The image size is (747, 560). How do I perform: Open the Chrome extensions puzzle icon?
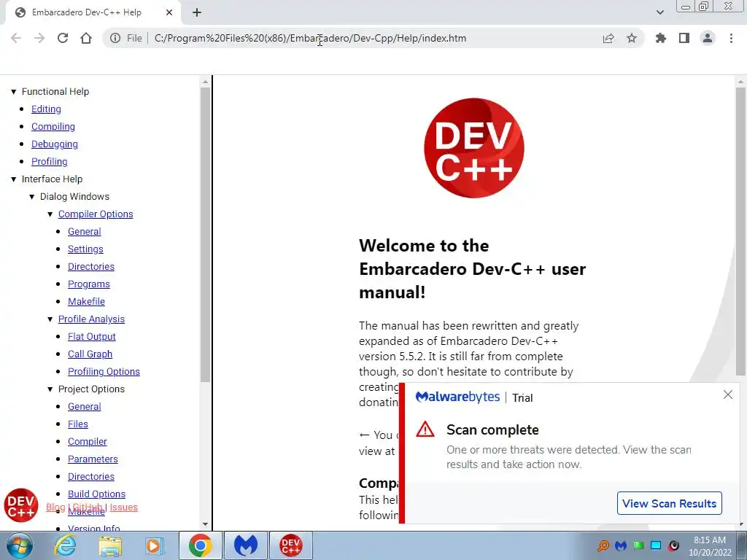pyautogui.click(x=661, y=38)
